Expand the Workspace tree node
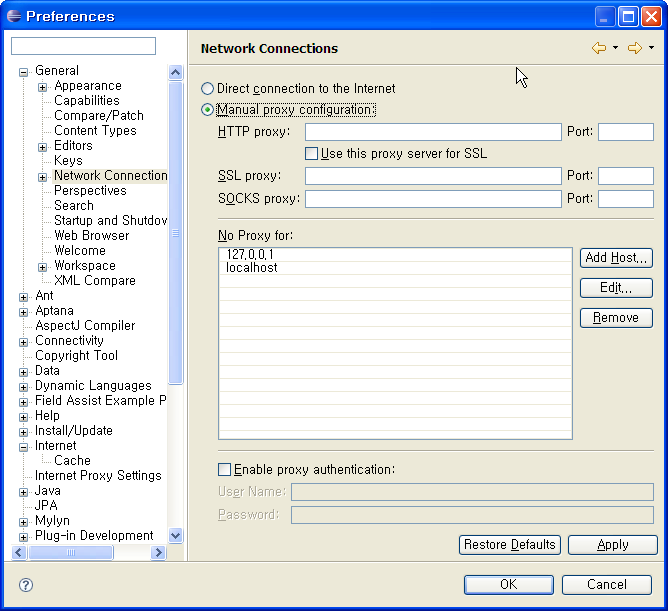The width and height of the screenshot is (668, 611). (x=43, y=266)
